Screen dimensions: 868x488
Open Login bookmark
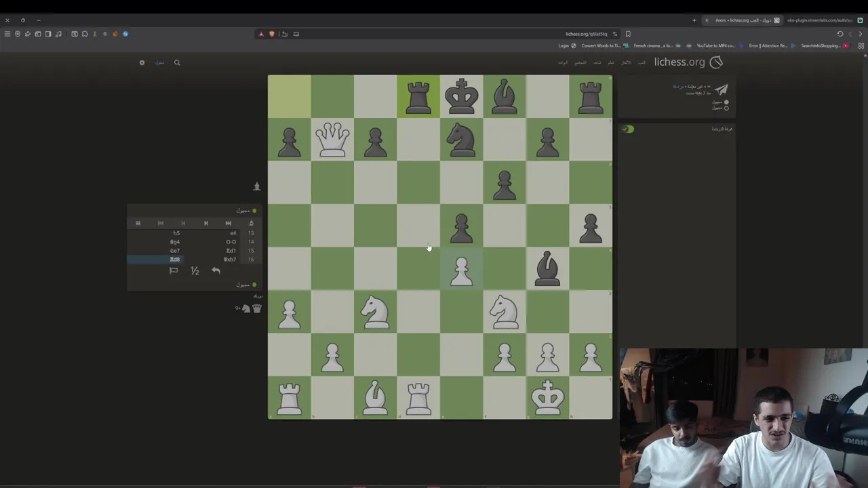[x=567, y=45]
